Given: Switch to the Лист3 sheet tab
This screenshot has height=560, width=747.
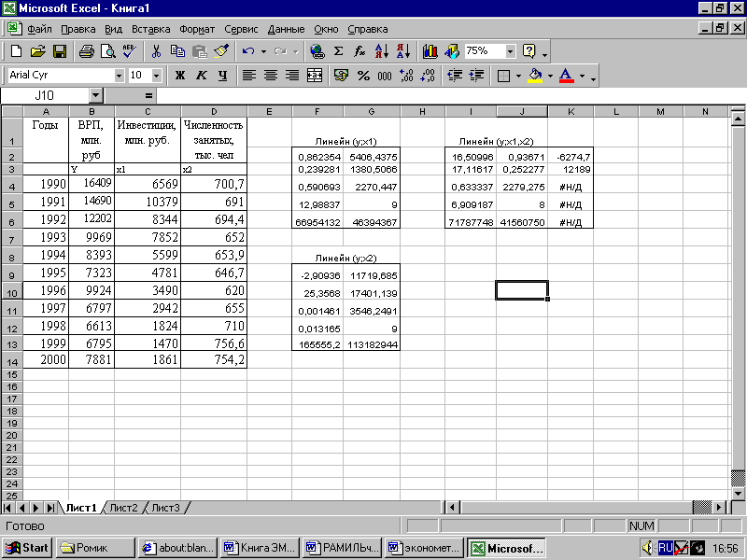Looking at the screenshot, I should 166,508.
